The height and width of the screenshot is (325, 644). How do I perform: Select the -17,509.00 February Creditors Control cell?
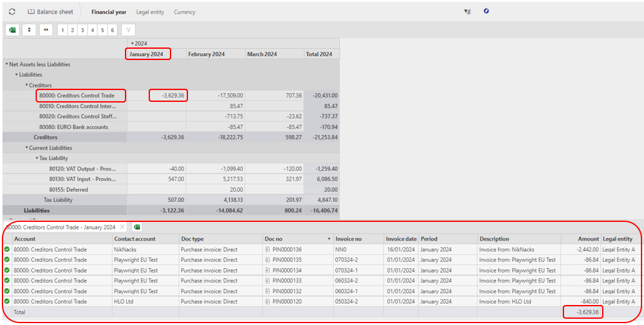click(x=215, y=96)
